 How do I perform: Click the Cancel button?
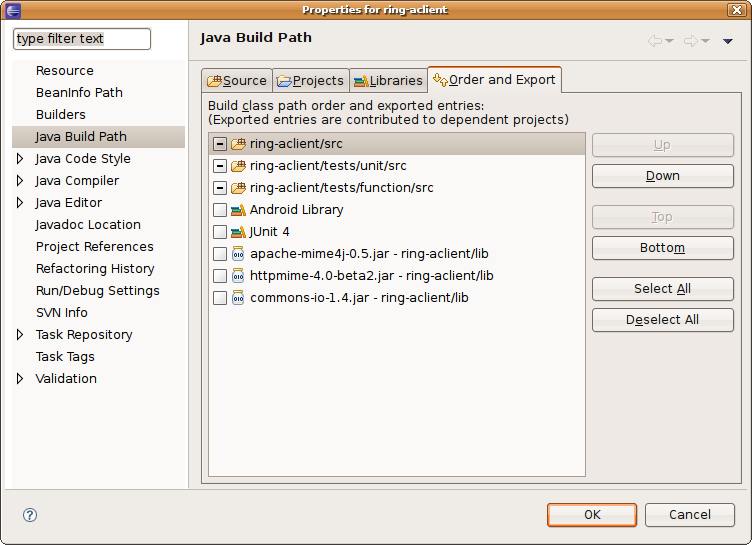(690, 515)
